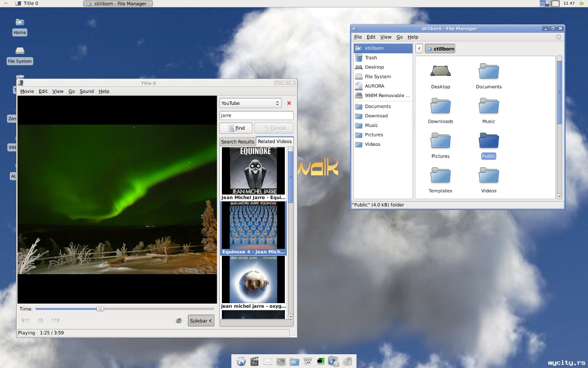
Task: Open the File System desktop icon
Action: coord(20,56)
